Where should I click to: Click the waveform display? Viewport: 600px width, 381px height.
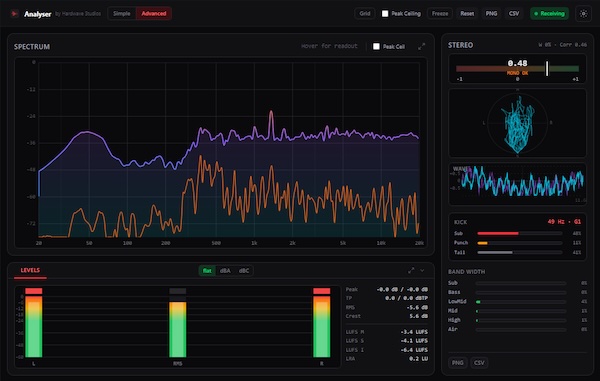point(517,184)
